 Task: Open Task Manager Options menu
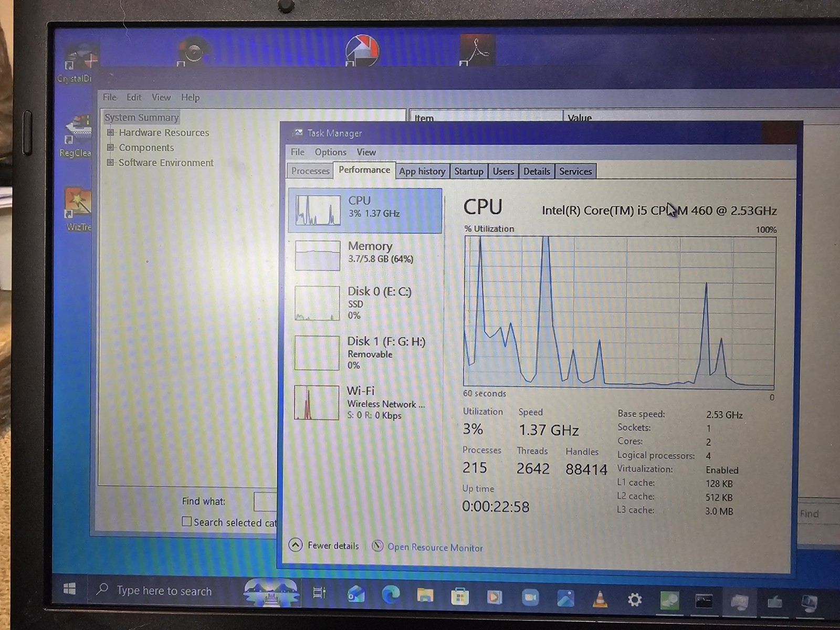tap(330, 152)
